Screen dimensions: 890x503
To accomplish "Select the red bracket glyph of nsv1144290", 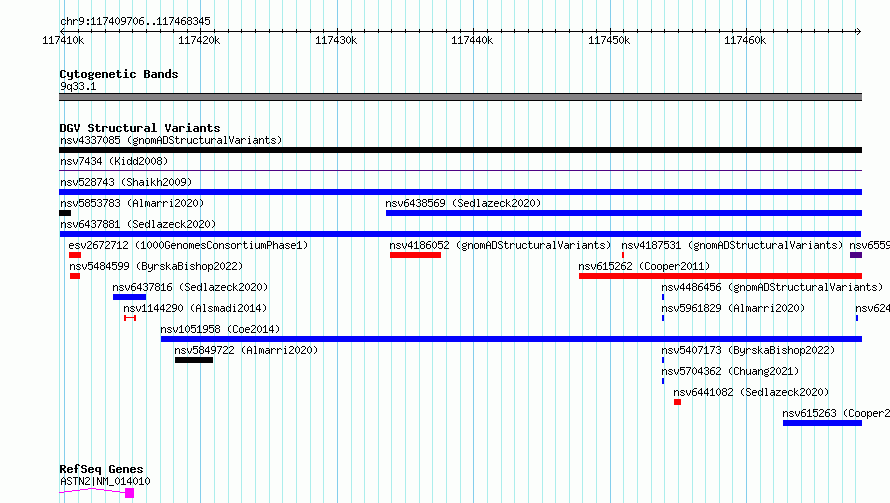I will (130, 318).
